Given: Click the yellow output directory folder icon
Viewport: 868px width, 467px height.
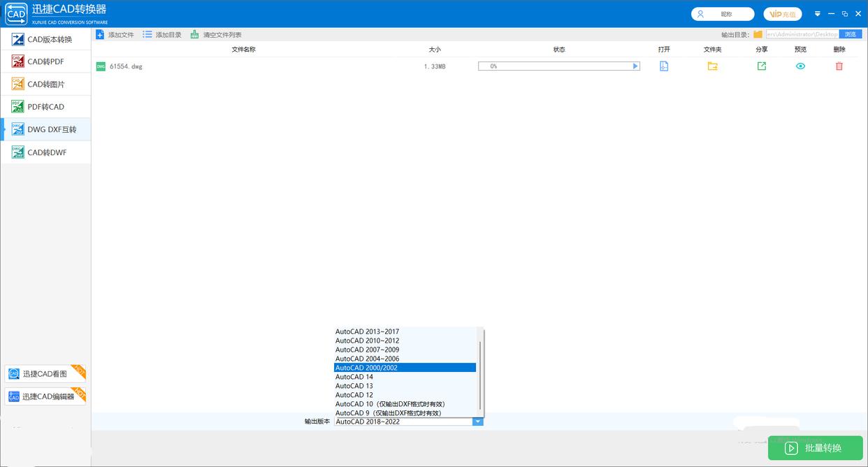Looking at the screenshot, I should coord(758,34).
